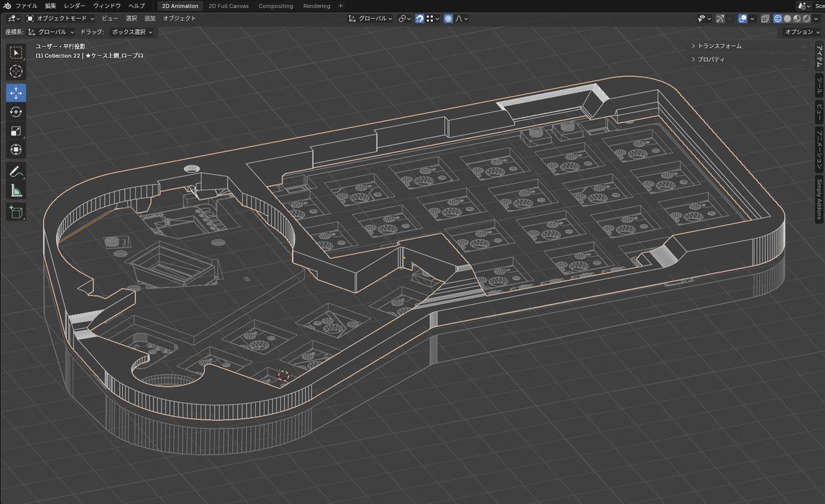Expand トランスフォーム panel

click(x=749, y=46)
